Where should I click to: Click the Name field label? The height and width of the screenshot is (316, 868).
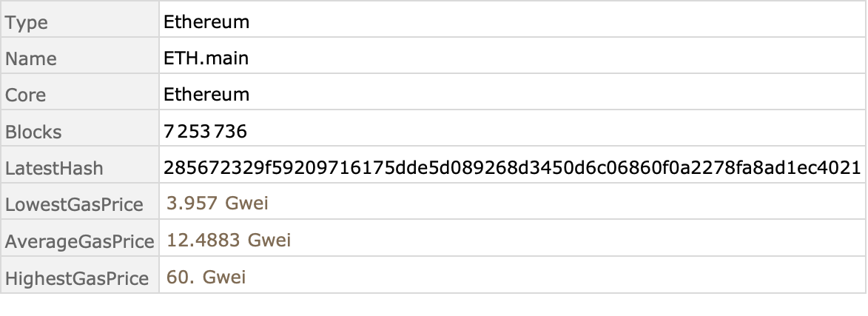[x=31, y=58]
